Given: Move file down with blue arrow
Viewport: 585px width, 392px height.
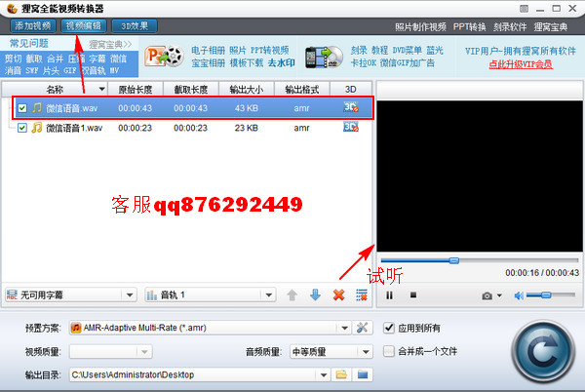Looking at the screenshot, I should click(x=315, y=295).
